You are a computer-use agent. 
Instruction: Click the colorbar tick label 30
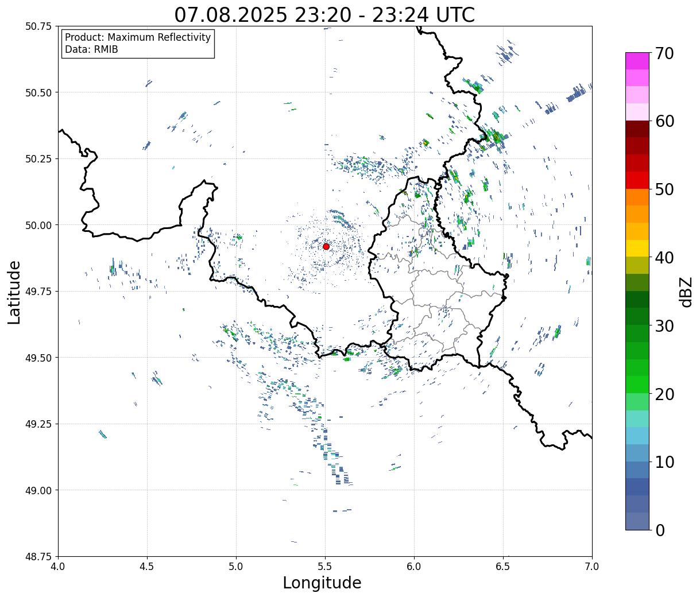(x=664, y=326)
